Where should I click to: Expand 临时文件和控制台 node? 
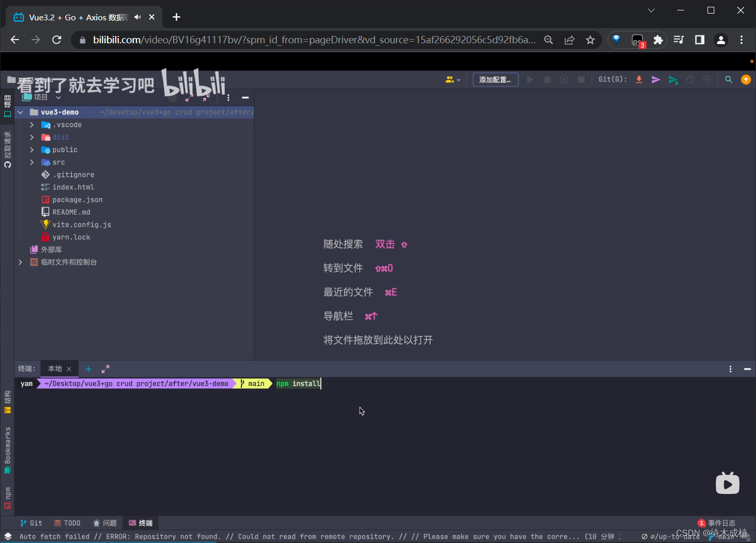[x=20, y=262]
